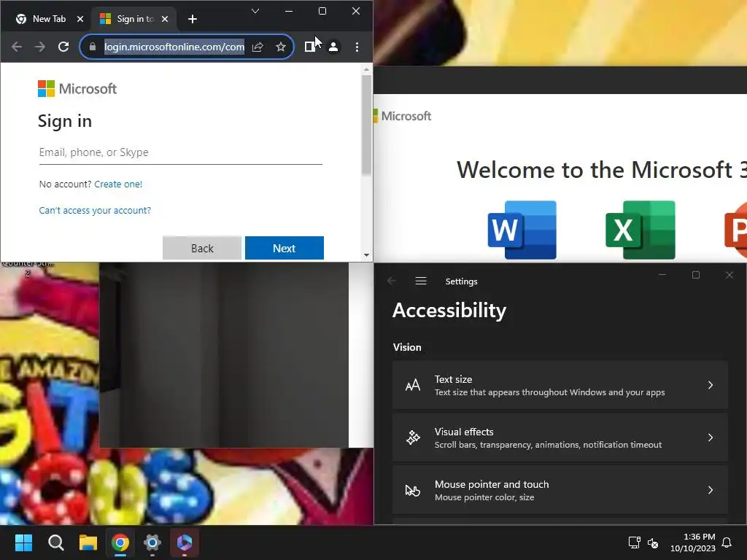747x560 pixels.
Task: Bookmark this tab with star icon
Action: click(x=281, y=47)
